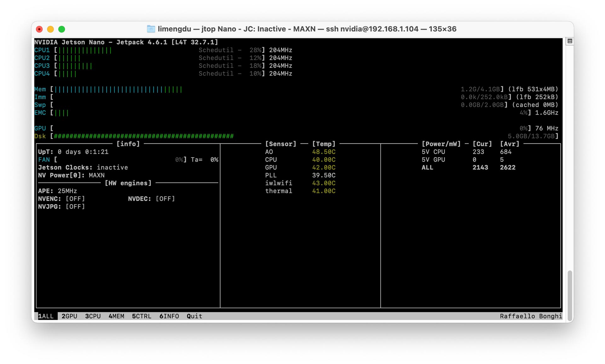Maximize the window with the green button
This screenshot has height=364, width=605.
[x=62, y=29]
